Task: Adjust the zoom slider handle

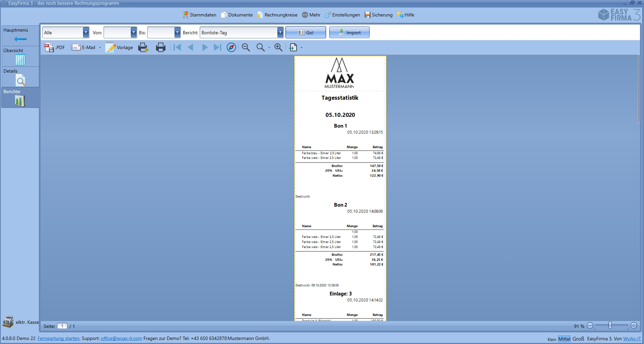Action: [x=610, y=326]
